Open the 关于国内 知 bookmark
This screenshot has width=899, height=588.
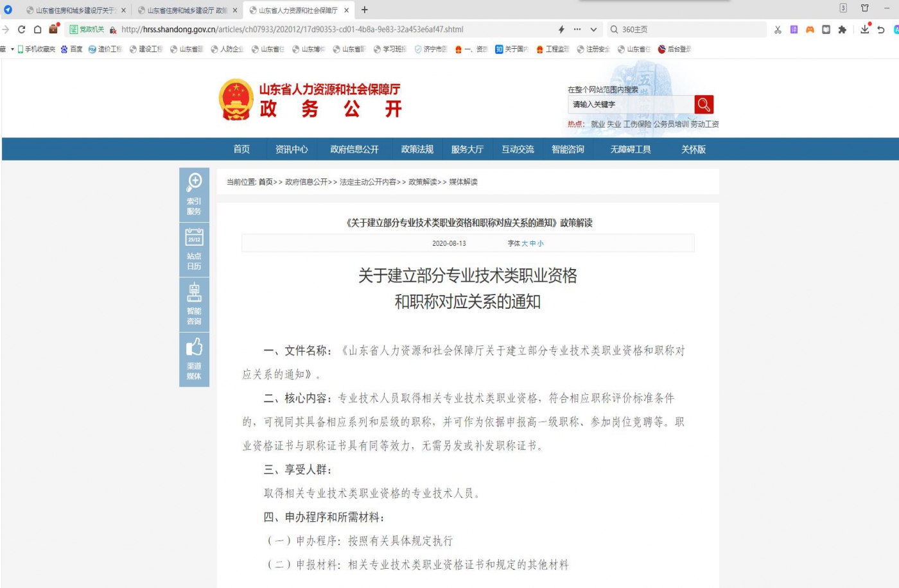[x=512, y=49]
